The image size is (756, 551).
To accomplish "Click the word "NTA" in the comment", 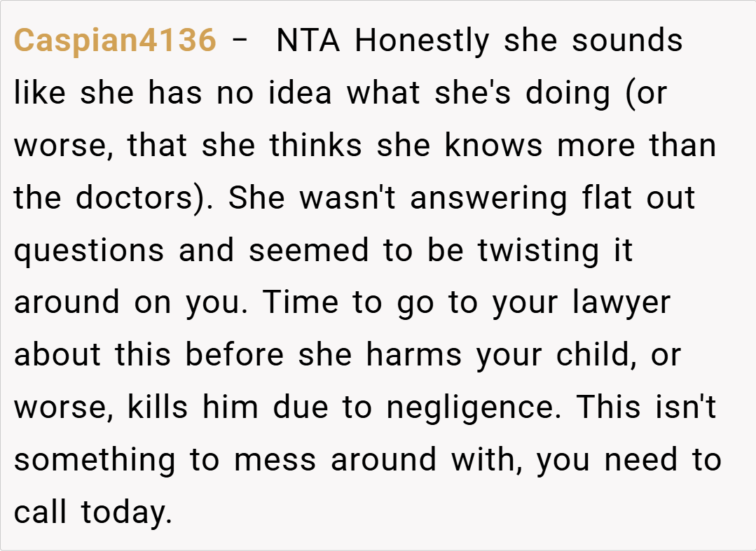I will coord(308,41).
